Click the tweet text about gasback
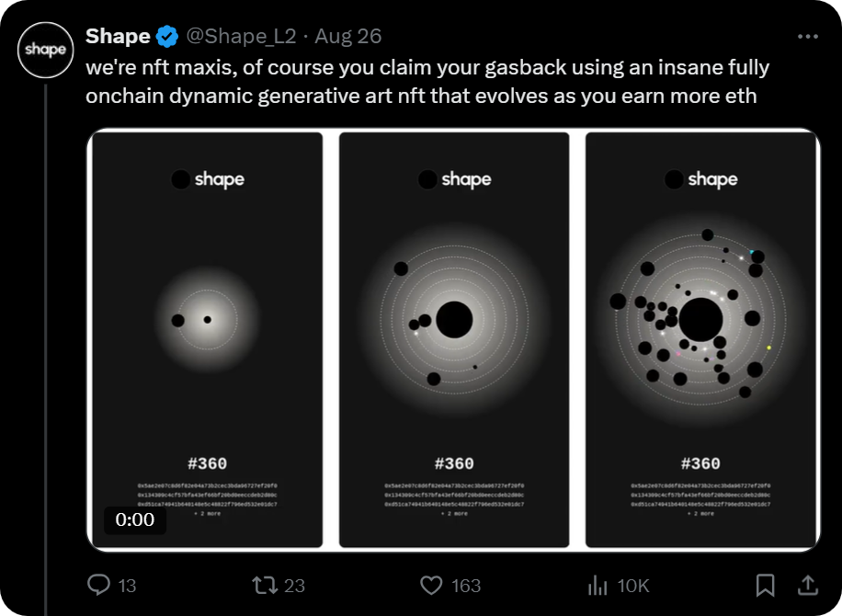 427,82
